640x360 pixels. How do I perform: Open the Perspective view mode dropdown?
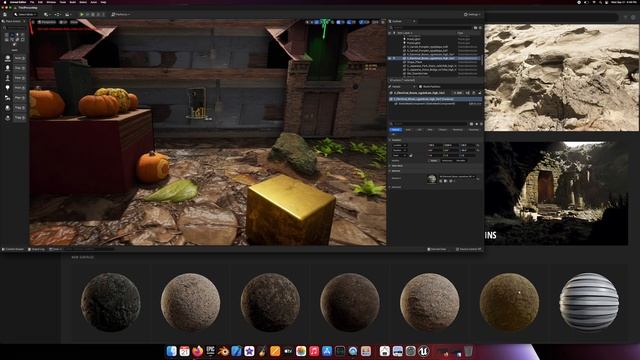tap(47, 22)
